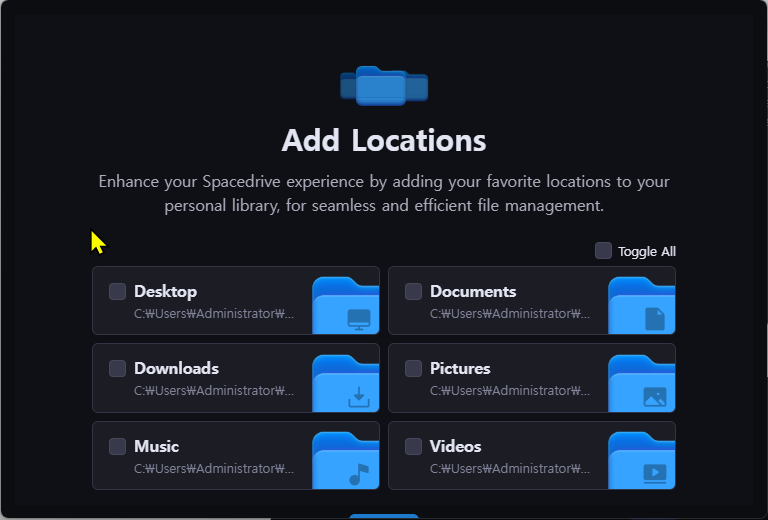Click the path text under Desktop

point(214,313)
